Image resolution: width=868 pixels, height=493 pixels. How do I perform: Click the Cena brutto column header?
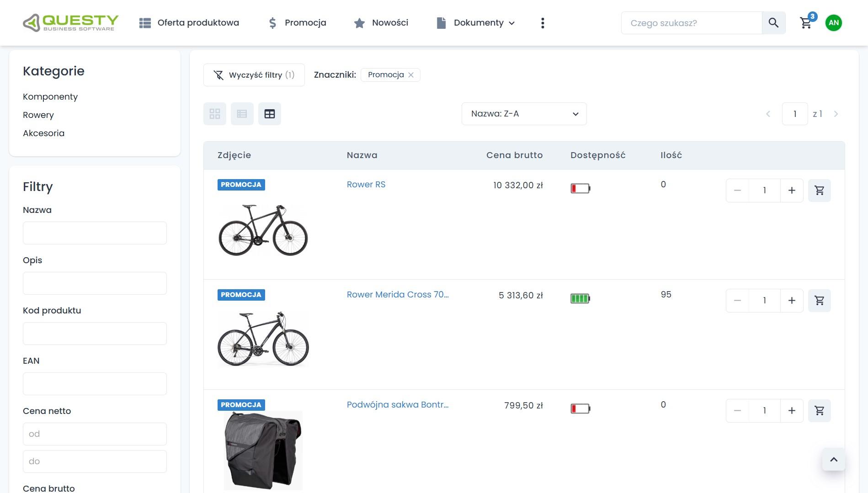pos(515,155)
